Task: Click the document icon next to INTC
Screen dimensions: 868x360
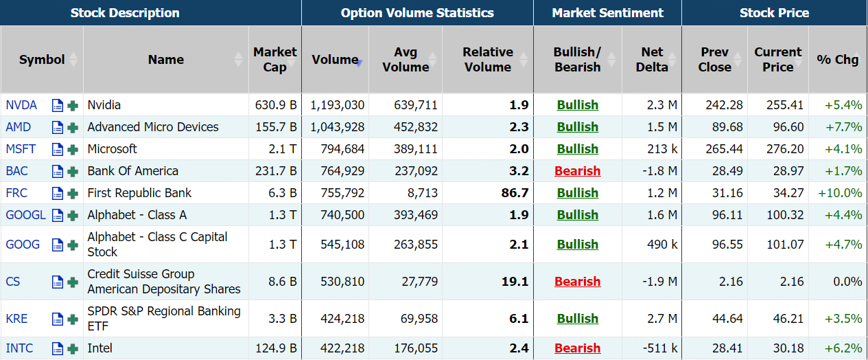Action: point(58,349)
